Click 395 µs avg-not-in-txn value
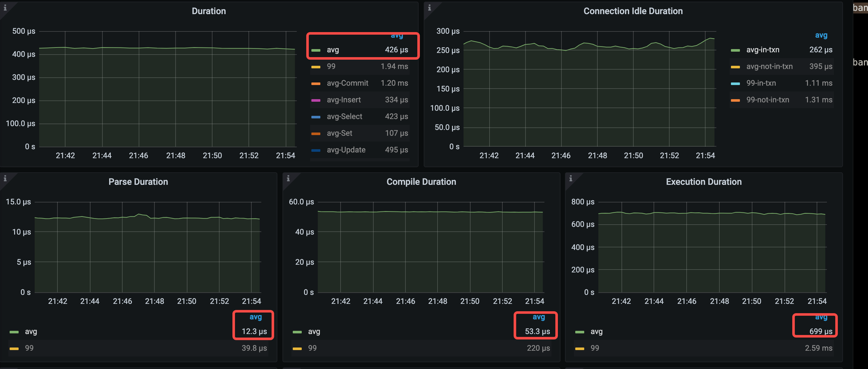Image resolution: width=868 pixels, height=369 pixels. (x=820, y=66)
